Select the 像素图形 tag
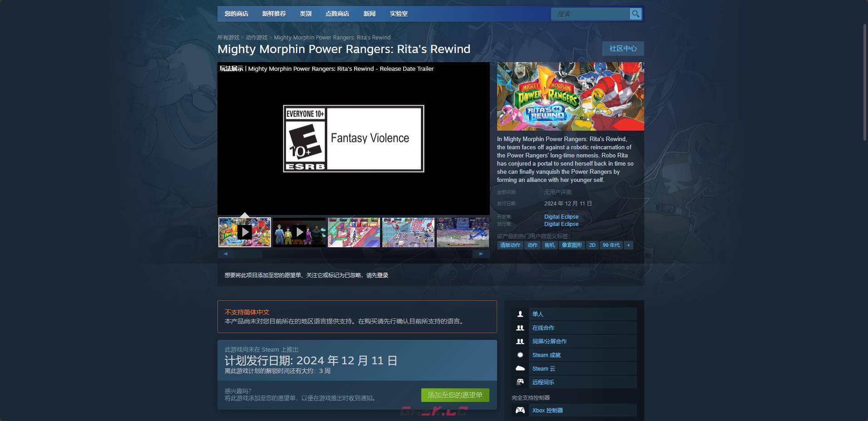Viewport: 868px width, 421px height. pyautogui.click(x=572, y=245)
